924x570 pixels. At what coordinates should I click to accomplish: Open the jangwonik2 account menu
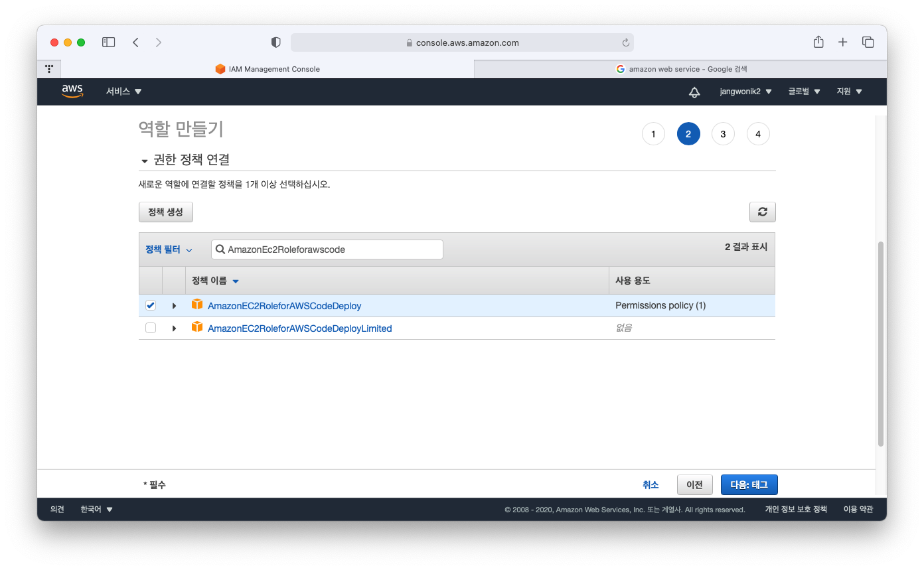746,92
